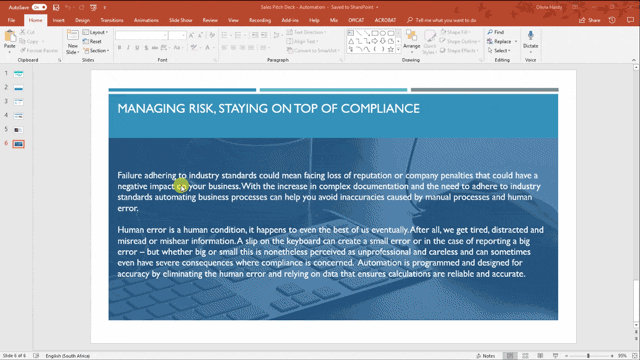This screenshot has width=640, height=360.
Task: Open the Section dropdown menu
Action: tap(96, 51)
